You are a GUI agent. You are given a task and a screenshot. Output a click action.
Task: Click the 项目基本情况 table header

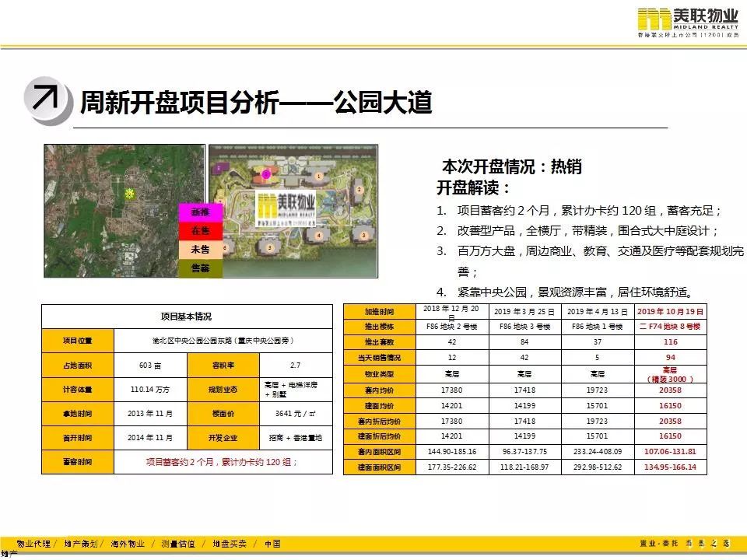187,317
